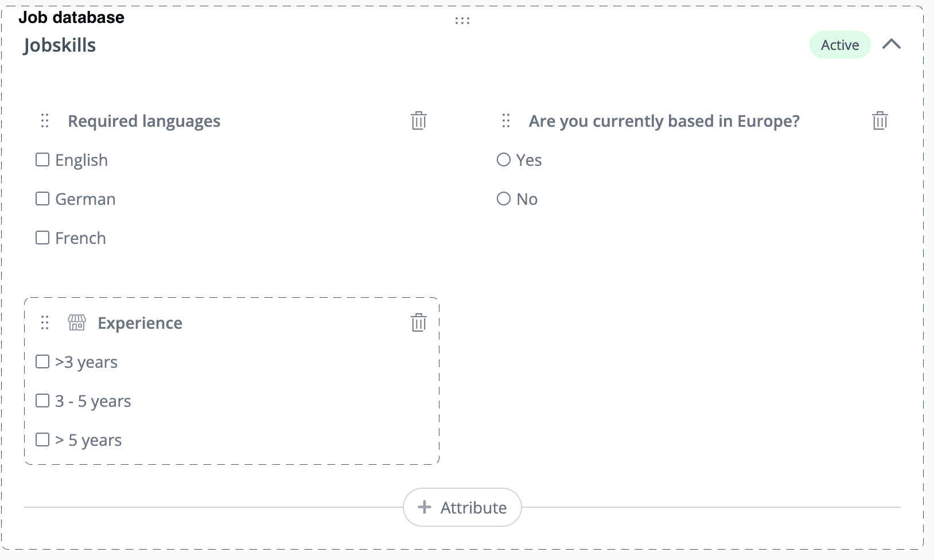Choose No for based in Europe
The width and height of the screenshot is (934, 560).
504,199
